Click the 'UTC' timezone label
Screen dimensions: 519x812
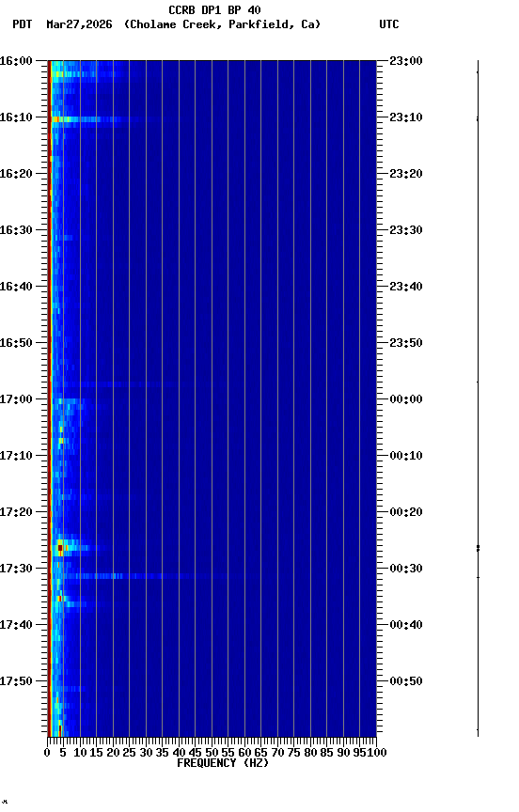pyautogui.click(x=389, y=24)
